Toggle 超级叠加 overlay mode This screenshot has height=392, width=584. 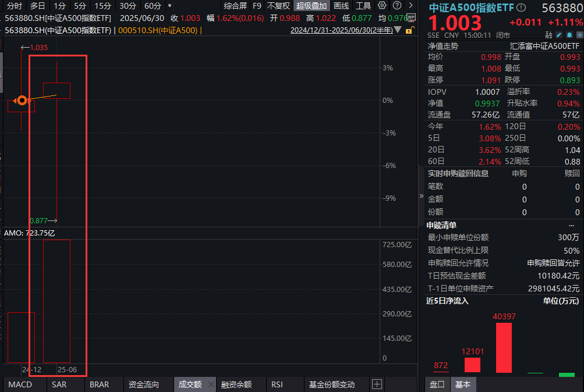point(312,6)
